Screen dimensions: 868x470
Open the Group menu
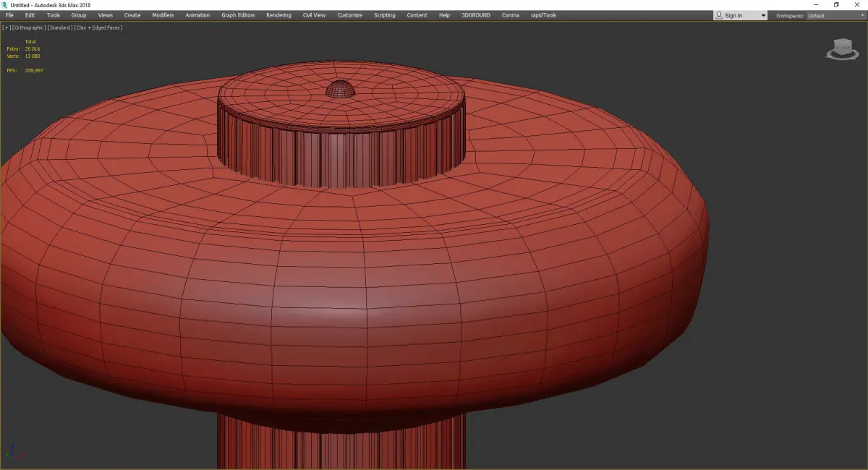[x=78, y=15]
